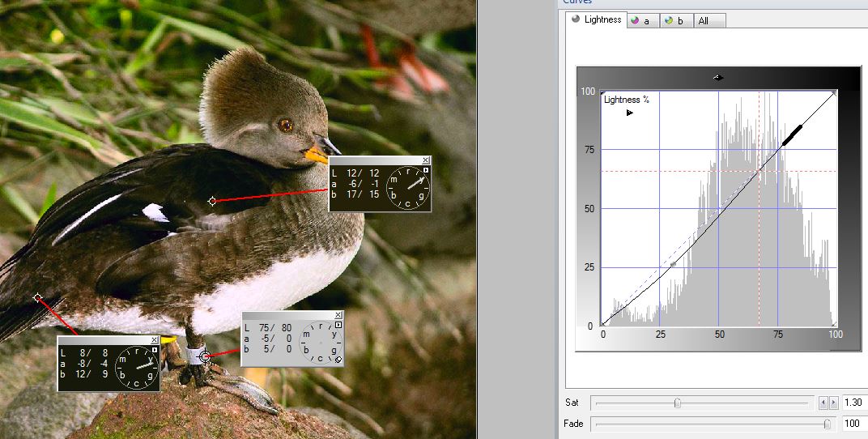Screen dimensions: 868x439
Task: Open the b channel curve tab
Action: coord(675,20)
